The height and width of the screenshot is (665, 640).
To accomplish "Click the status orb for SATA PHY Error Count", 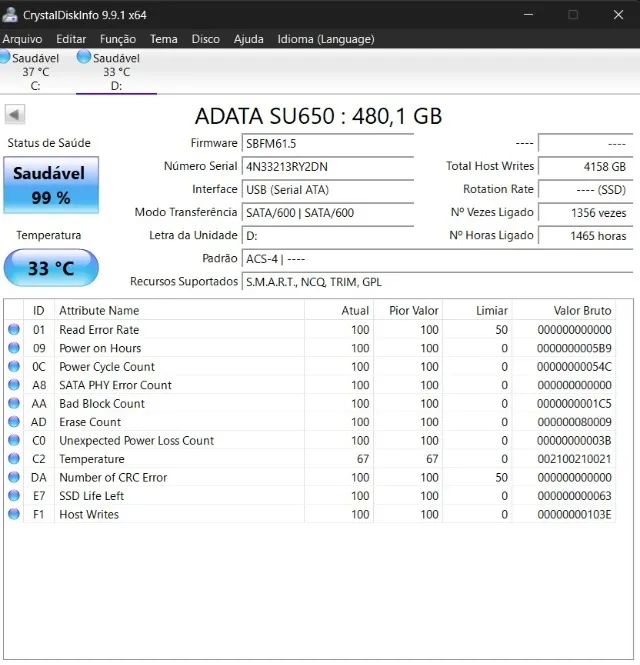I will (14, 385).
